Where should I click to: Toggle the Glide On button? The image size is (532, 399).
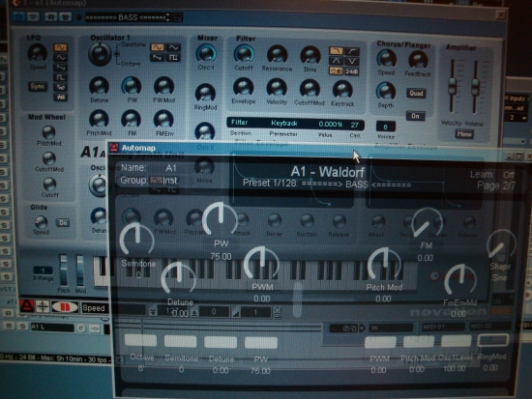[x=63, y=223]
